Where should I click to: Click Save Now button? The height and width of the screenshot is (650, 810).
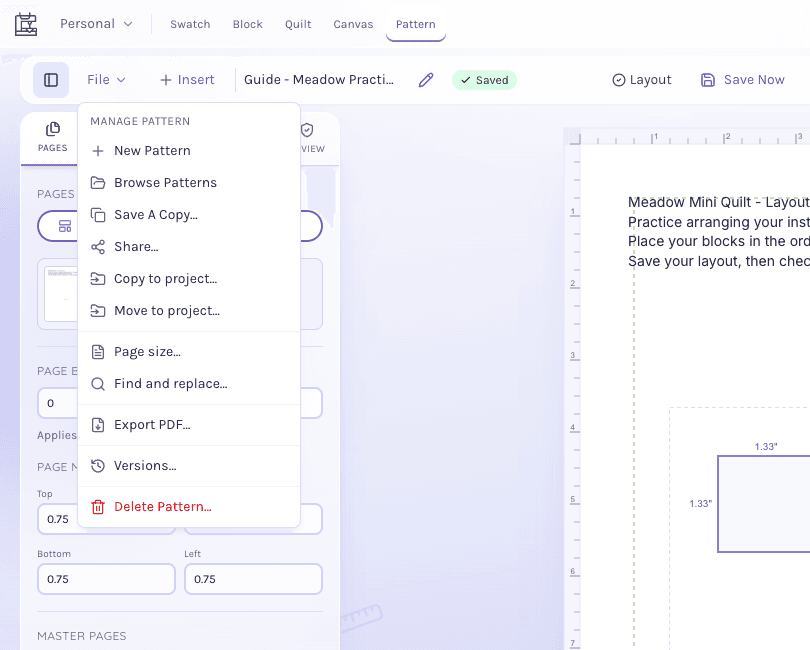[x=742, y=80]
